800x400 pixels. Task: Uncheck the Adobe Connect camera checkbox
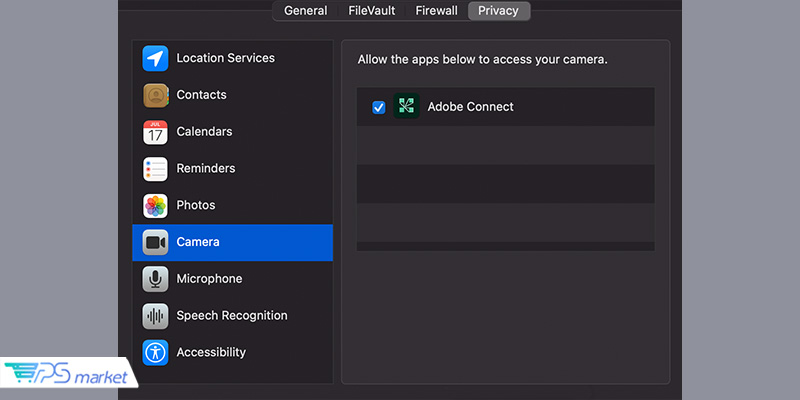(x=379, y=107)
